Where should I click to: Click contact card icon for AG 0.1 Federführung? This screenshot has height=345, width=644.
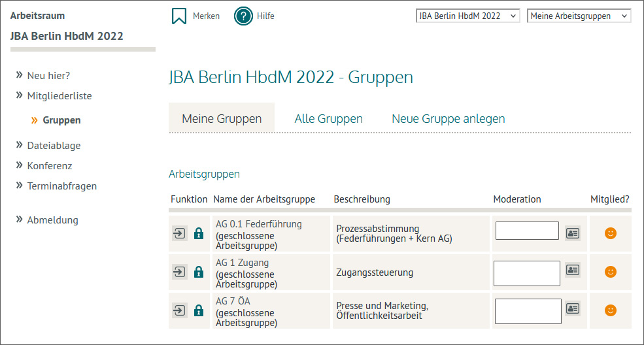(573, 233)
